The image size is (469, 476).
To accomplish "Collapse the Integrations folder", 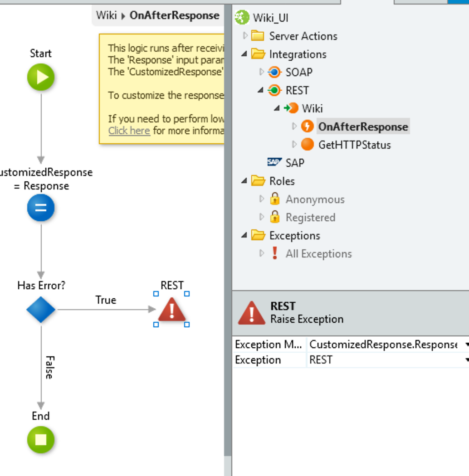I will [244, 54].
